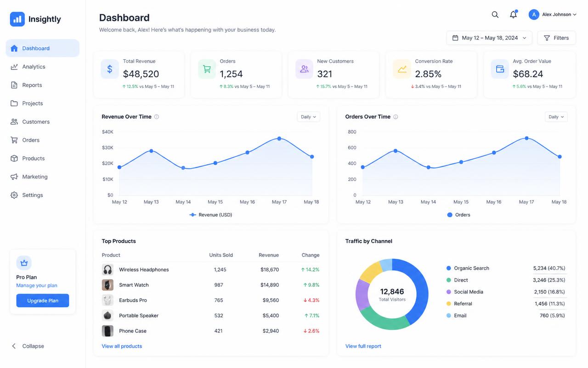
Task: Click the Total Revenue dollar icon
Action: coord(110,69)
